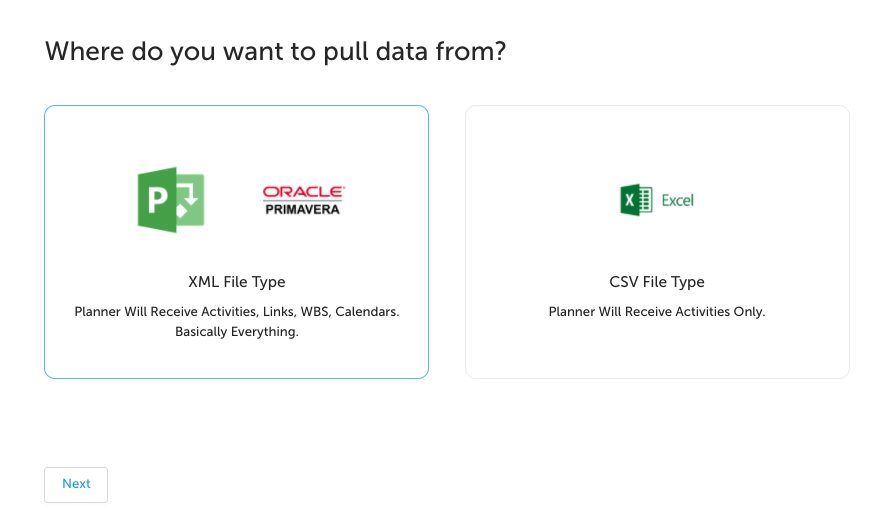Choose the XML File Type title
Viewport: 893px width, 514px height.
[x=237, y=282]
